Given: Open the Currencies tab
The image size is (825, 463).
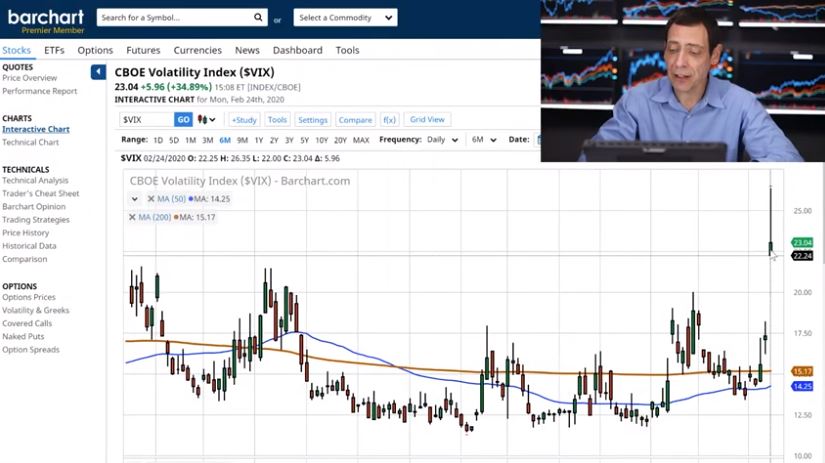Looking at the screenshot, I should (x=197, y=50).
